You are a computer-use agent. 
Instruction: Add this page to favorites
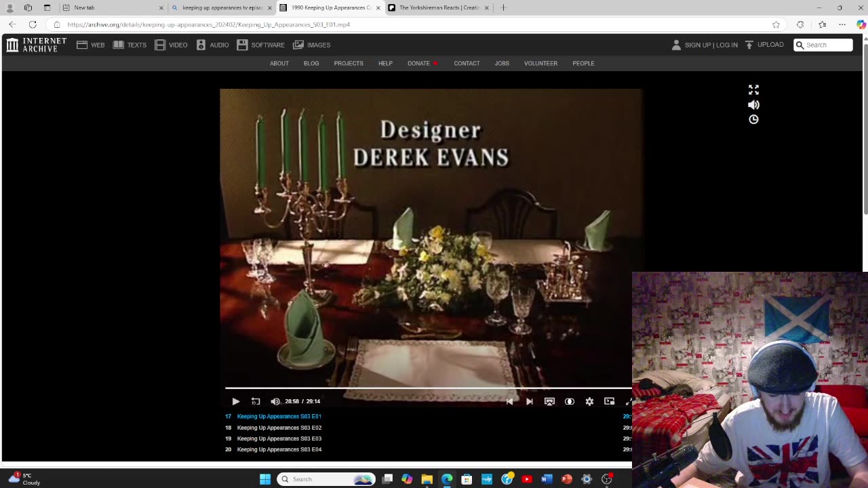click(x=776, y=24)
